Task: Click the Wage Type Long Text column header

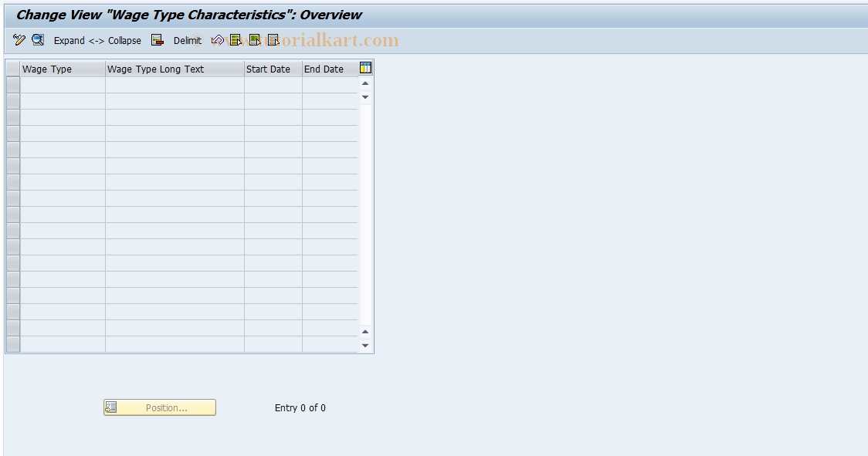Action: pyautogui.click(x=175, y=69)
